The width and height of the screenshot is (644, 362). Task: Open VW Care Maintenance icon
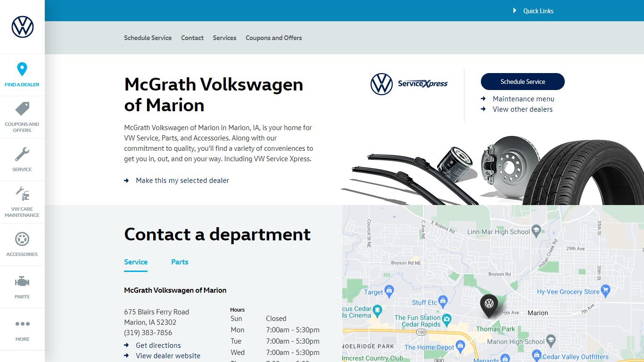point(22,194)
